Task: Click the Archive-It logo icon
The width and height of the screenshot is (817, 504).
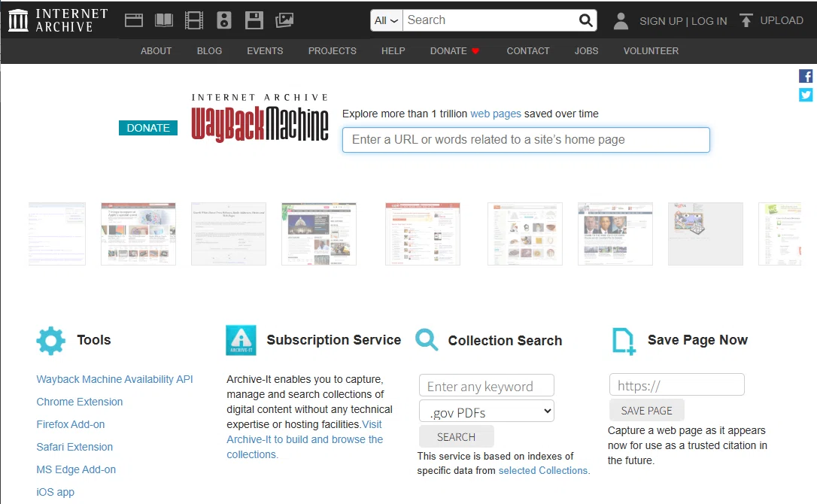Action: click(241, 340)
